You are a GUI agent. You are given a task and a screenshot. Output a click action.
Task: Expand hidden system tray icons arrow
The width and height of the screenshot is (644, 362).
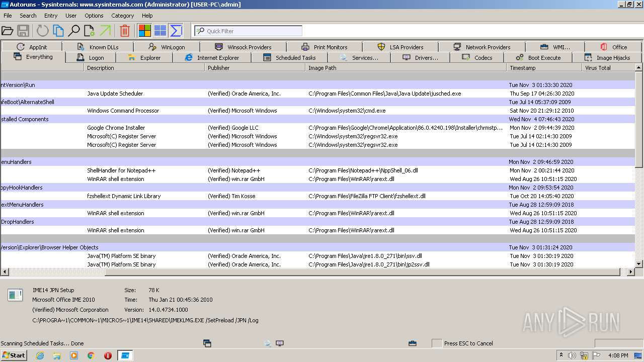[561, 355]
